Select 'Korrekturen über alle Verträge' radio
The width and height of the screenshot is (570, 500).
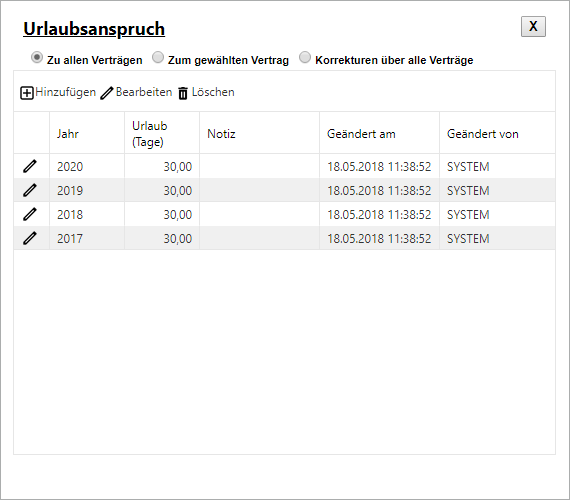point(305,57)
